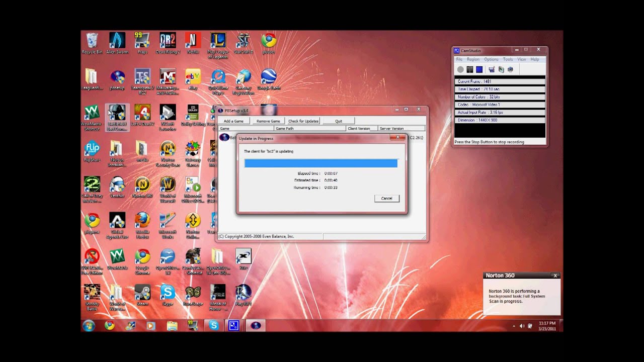Select the World of Warcraft desktop icon
The image size is (644, 362).
[x=168, y=190]
